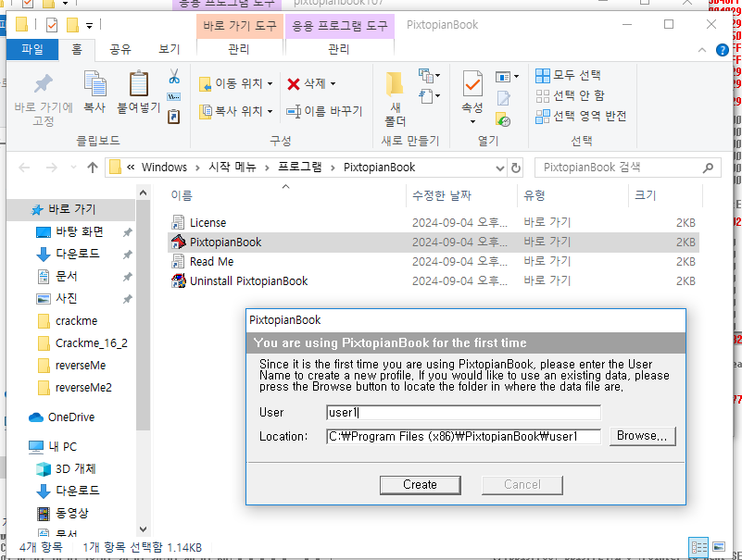Open Manage tab under Shortcut Tools
742x560 pixels.
click(239, 50)
